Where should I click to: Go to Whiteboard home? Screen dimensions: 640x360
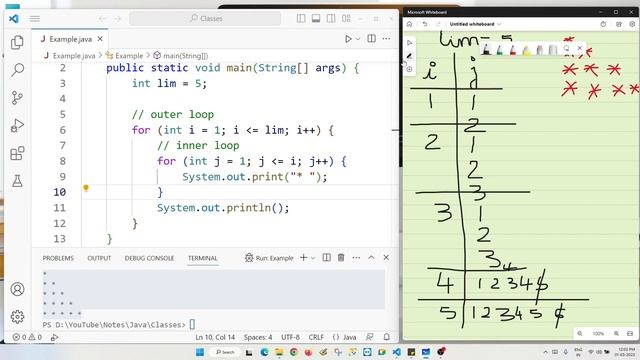tap(409, 24)
